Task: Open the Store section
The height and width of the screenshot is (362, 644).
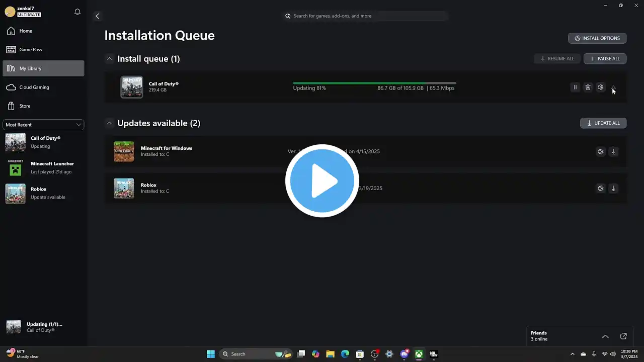Action: 43,106
